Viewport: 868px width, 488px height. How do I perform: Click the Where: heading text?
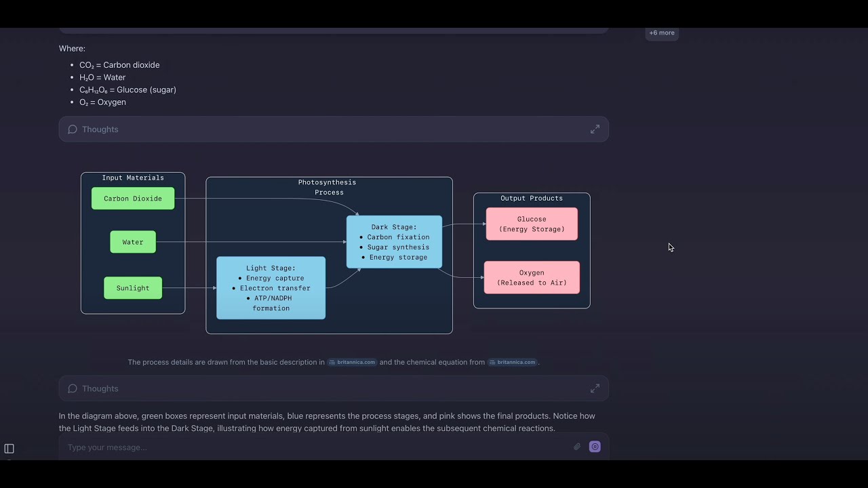[72, 49]
